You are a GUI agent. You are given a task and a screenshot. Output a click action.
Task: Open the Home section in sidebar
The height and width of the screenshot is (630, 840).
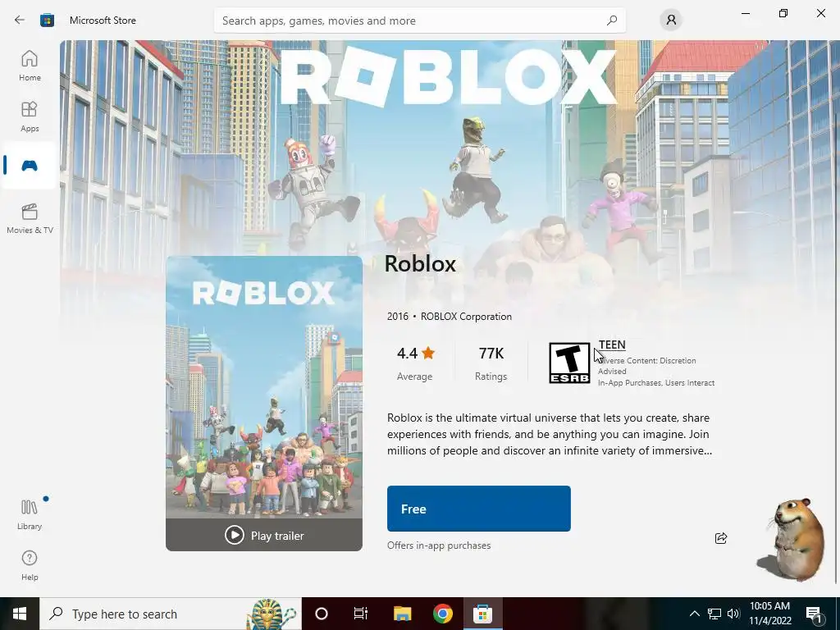(x=30, y=66)
